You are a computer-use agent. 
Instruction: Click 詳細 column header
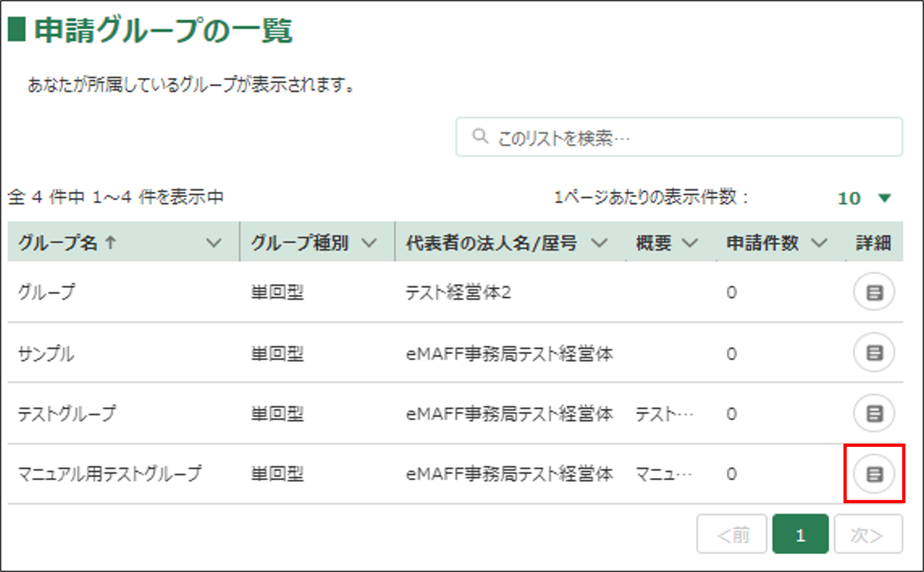pyautogui.click(x=873, y=242)
